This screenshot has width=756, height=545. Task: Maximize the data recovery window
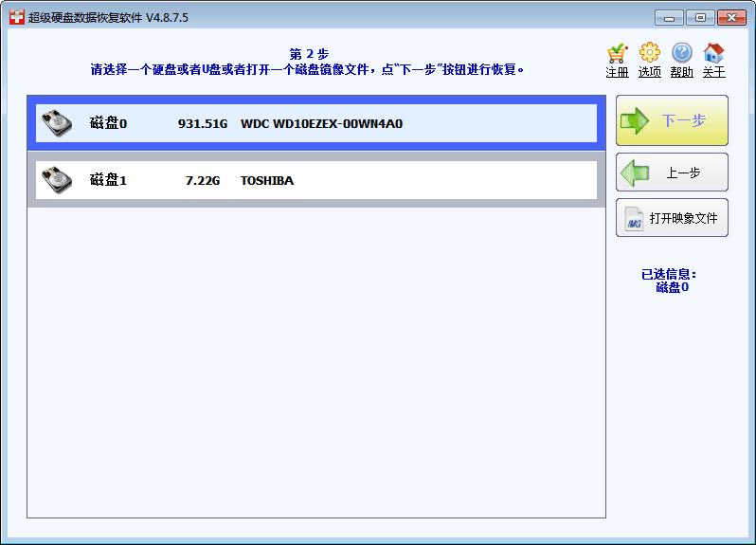pos(700,18)
